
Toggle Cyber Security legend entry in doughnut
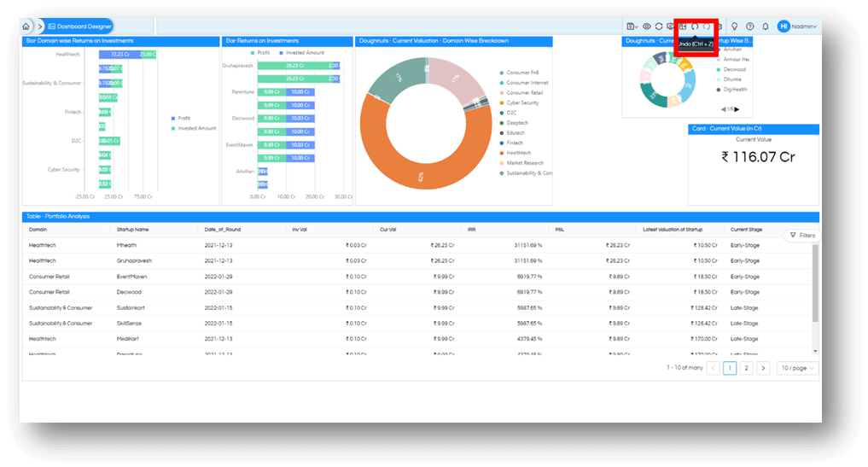point(519,102)
